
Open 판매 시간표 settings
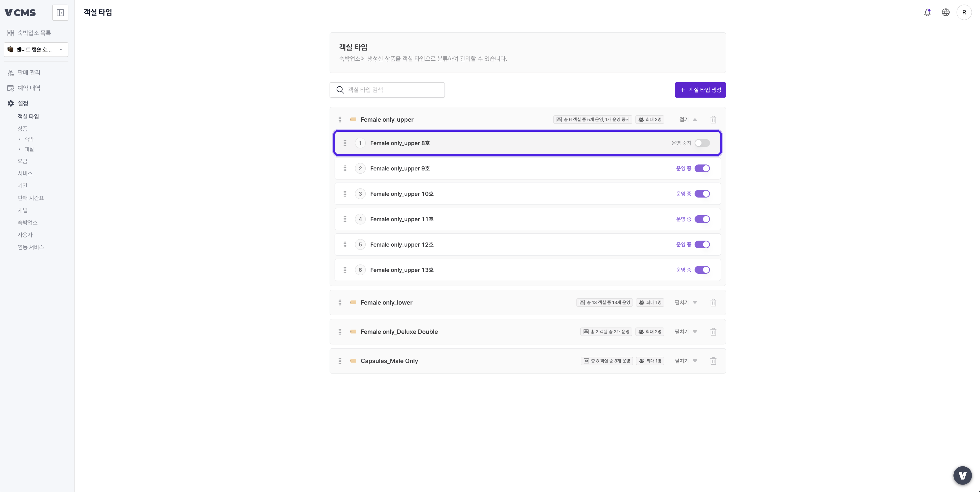pyautogui.click(x=31, y=198)
